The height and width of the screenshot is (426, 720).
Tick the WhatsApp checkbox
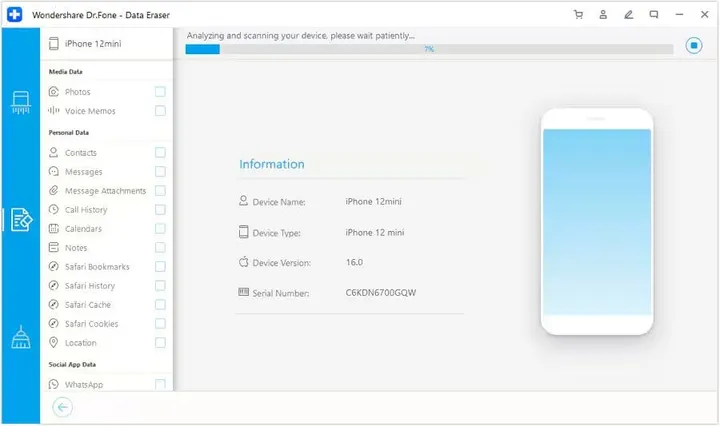pyautogui.click(x=160, y=384)
